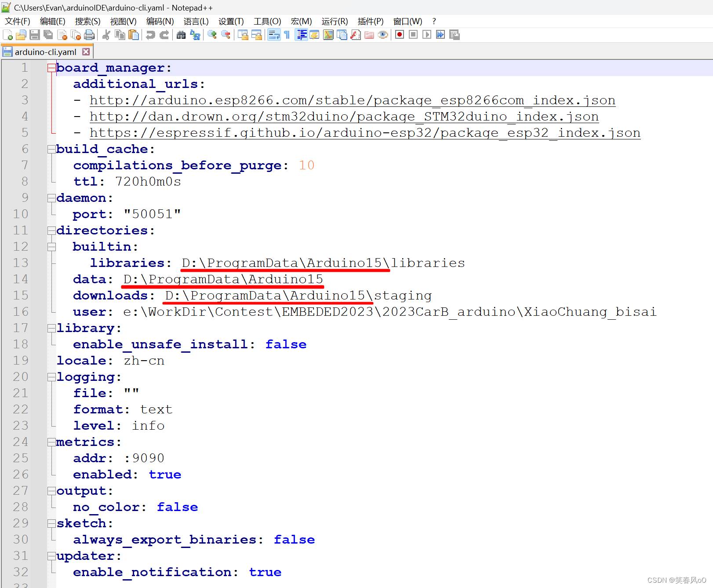Toggle the indent guide toolbar button
Viewport: 713px width, 588px height.
302,35
